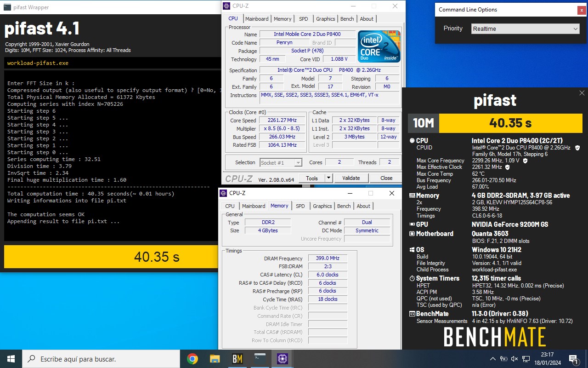Click the Package field Socket P (478)
The image size is (588, 368).
click(307, 51)
